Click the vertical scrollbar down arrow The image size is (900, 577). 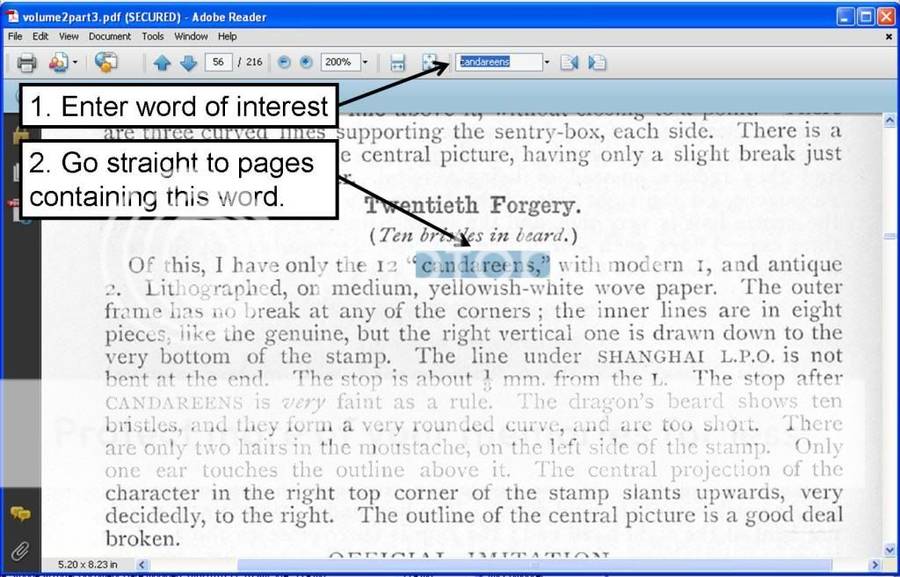point(890,549)
